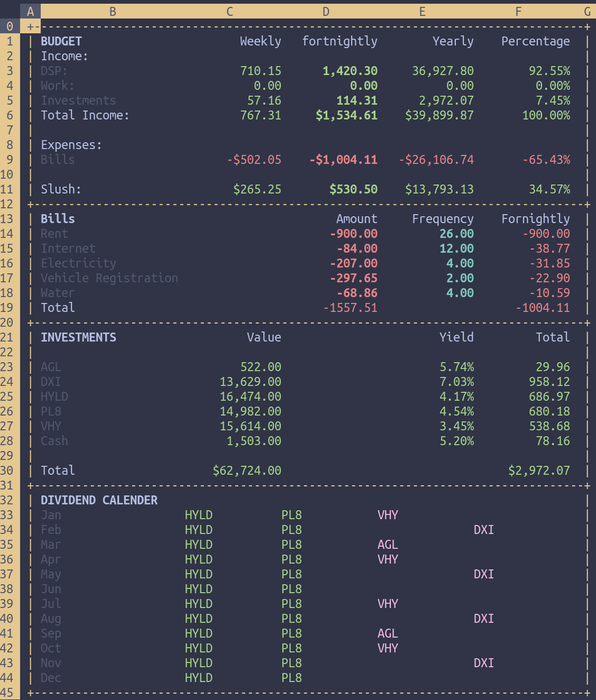Click the Vehicle Registration label cell
This screenshot has height=700, width=596.
[109, 278]
